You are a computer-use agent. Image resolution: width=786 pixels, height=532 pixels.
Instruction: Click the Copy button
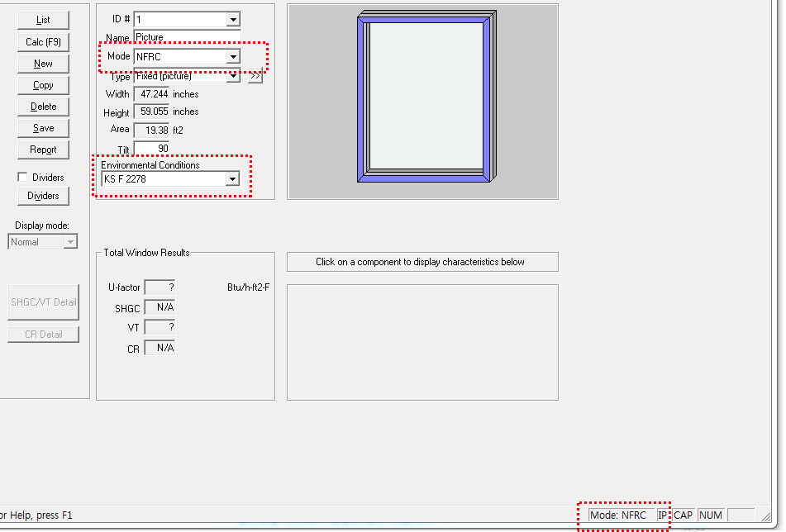43,85
